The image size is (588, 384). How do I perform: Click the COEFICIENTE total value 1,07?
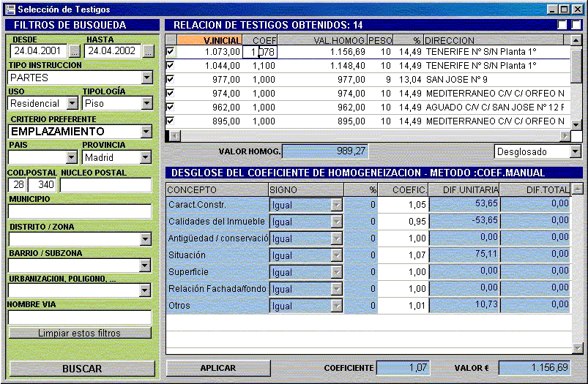(x=403, y=368)
